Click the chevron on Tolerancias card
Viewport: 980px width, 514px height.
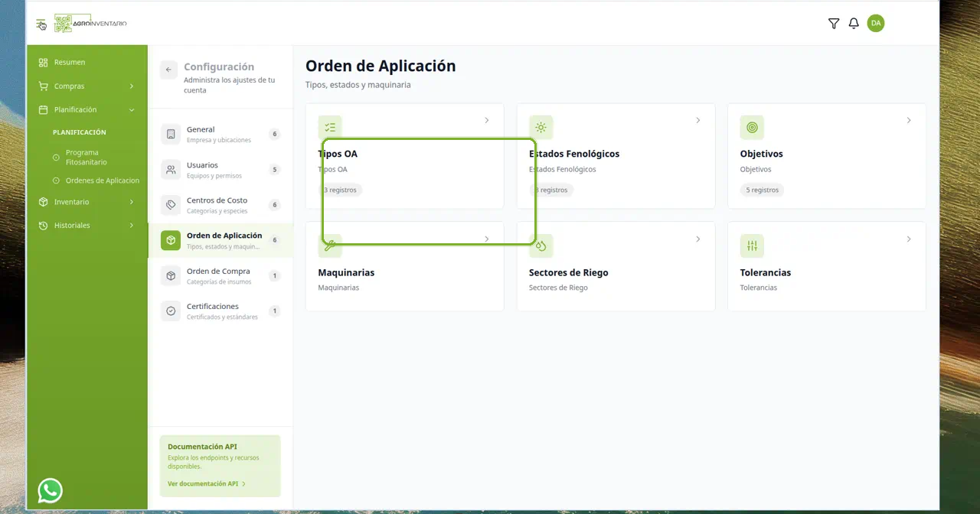[x=909, y=239]
